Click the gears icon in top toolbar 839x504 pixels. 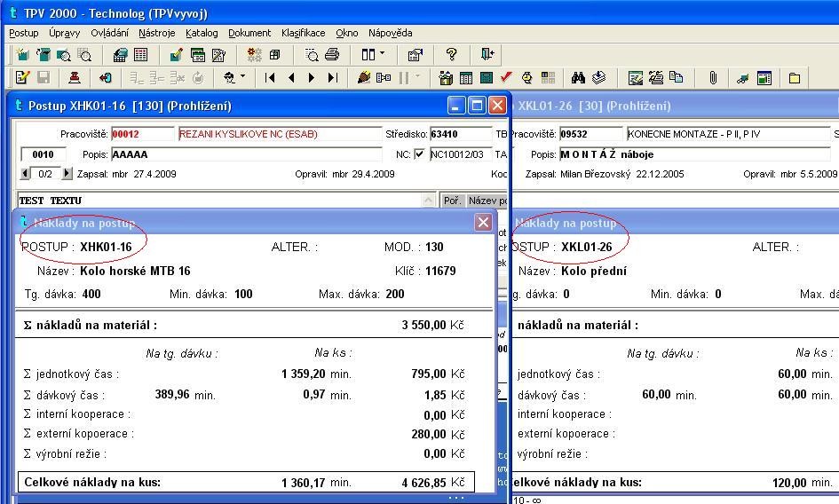[254, 55]
